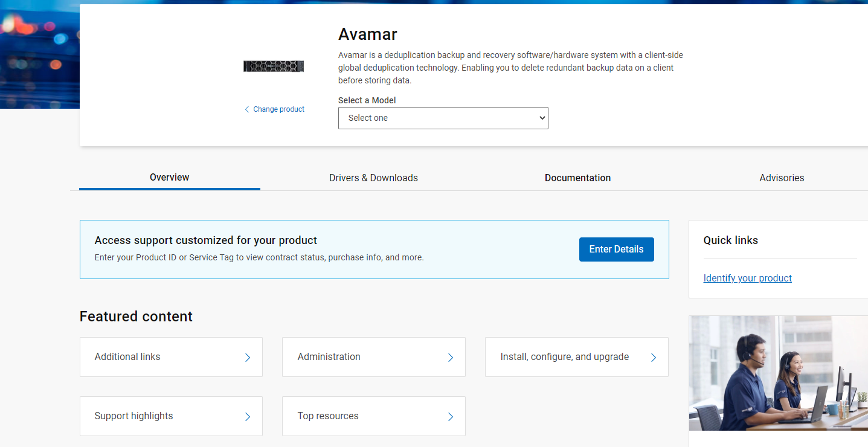The width and height of the screenshot is (868, 447).
Task: Click the chevron icon on Support highlights card
Action: 247,416
